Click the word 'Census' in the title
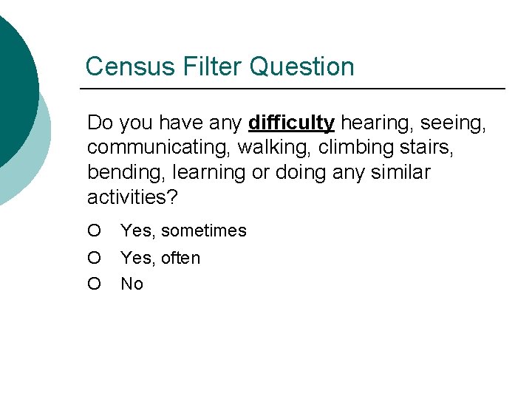 (130, 66)
